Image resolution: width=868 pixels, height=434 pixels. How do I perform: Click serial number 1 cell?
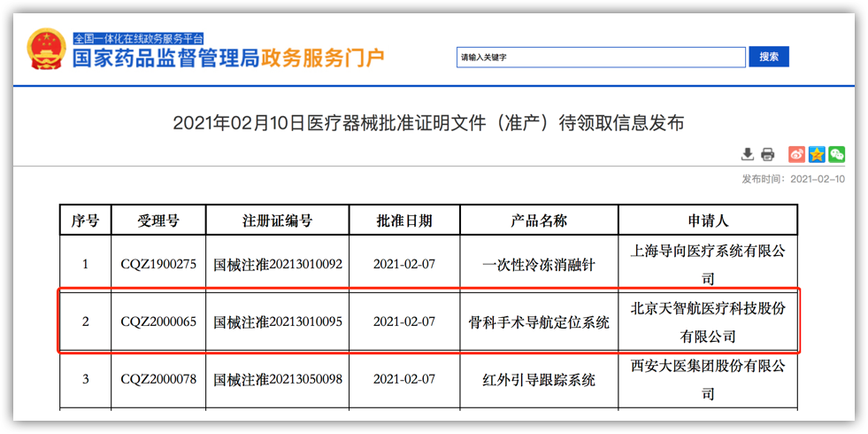(x=85, y=265)
